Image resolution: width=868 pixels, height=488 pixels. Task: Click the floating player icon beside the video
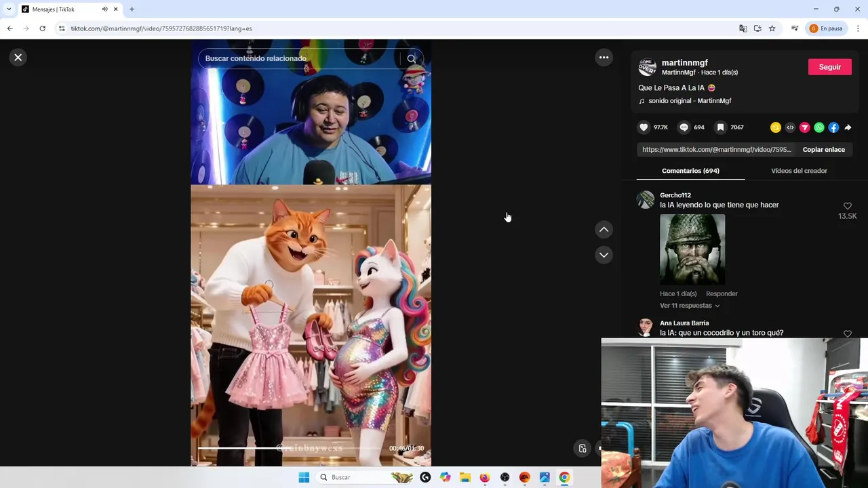(582, 449)
